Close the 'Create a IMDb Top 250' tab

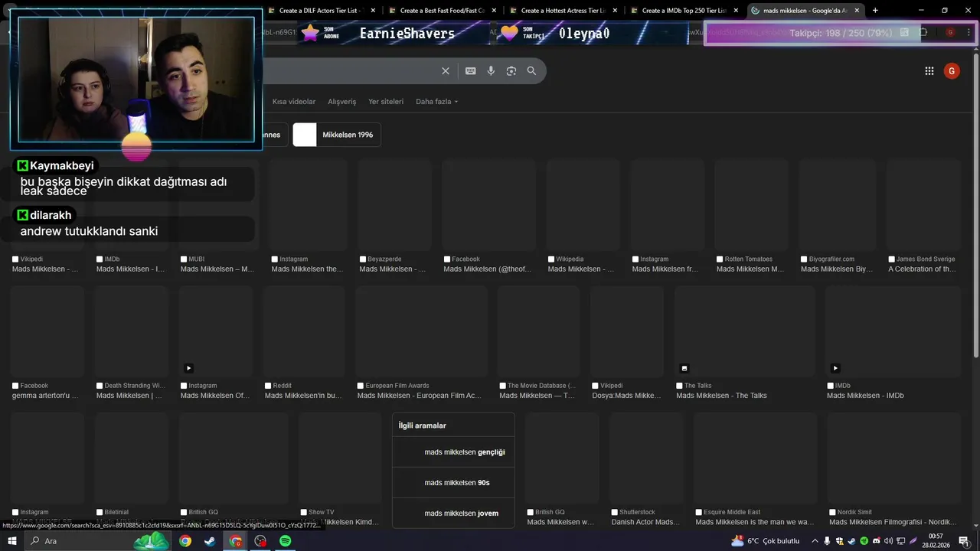coord(737,11)
